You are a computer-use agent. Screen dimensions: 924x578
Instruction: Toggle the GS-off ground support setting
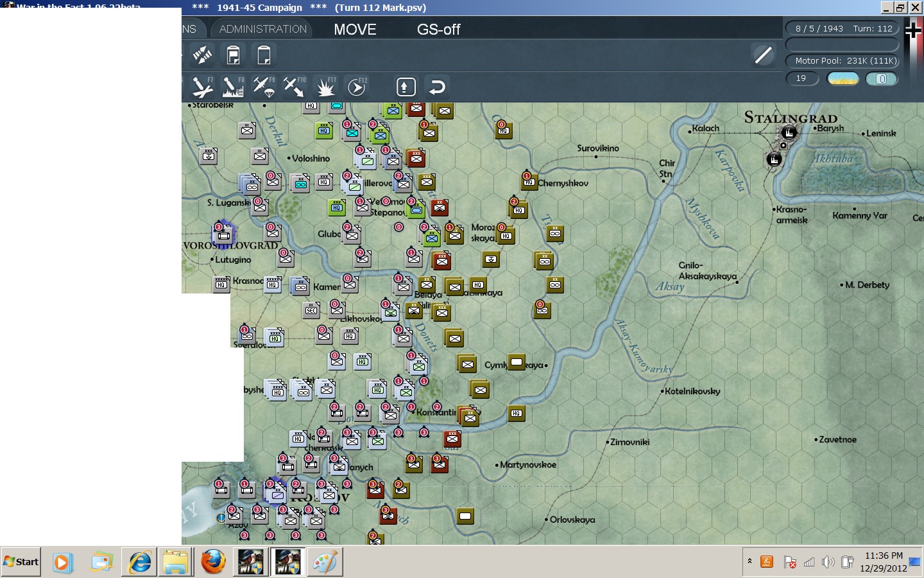click(439, 30)
